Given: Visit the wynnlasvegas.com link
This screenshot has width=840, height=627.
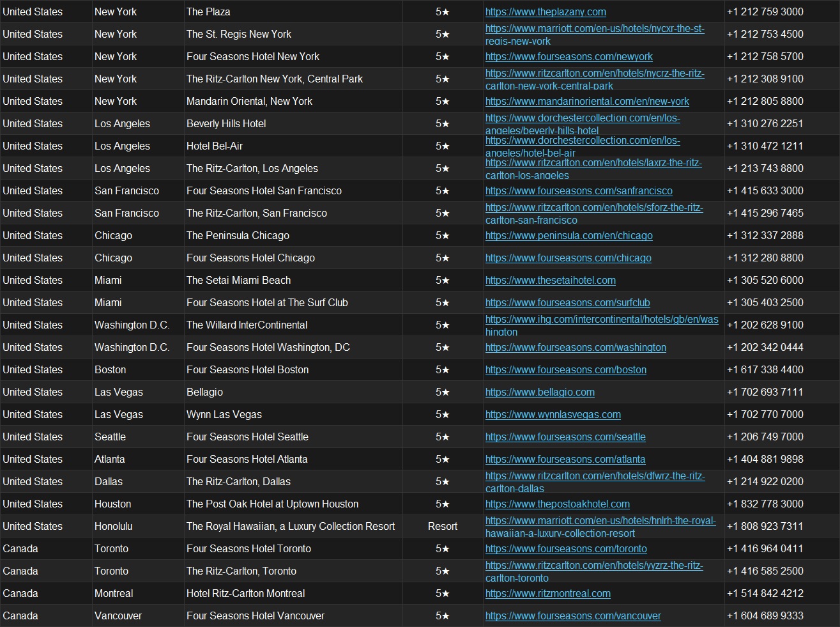Looking at the screenshot, I should [553, 414].
